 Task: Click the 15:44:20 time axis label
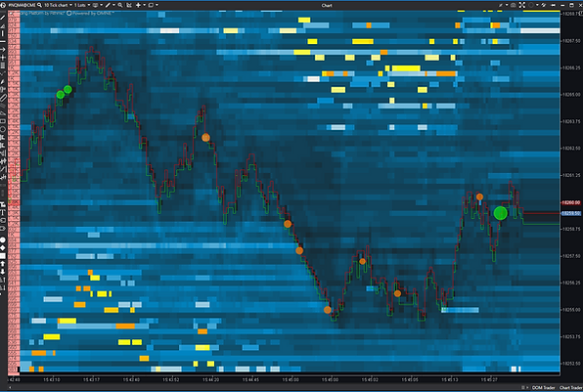click(x=211, y=379)
